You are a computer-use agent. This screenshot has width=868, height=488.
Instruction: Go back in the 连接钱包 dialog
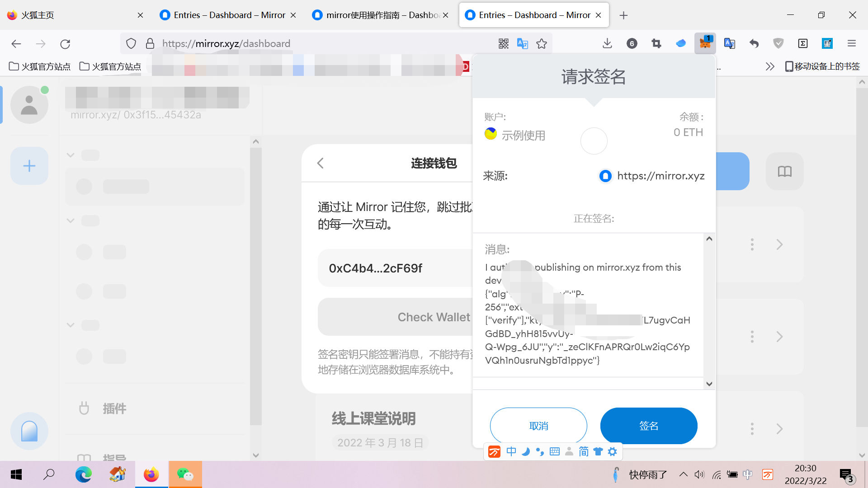[x=321, y=163]
